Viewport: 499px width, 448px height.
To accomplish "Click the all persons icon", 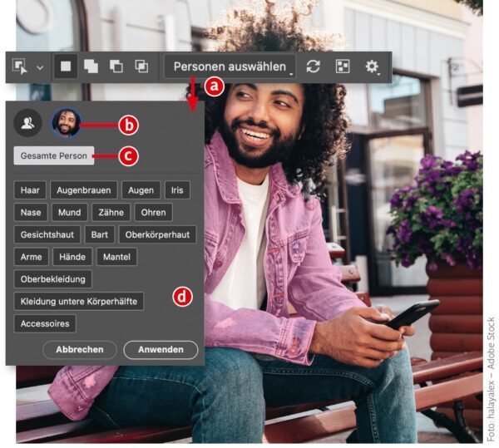I will [x=28, y=123].
